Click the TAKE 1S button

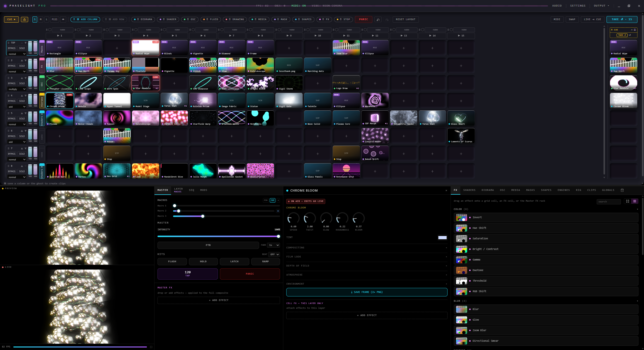coord(622,19)
